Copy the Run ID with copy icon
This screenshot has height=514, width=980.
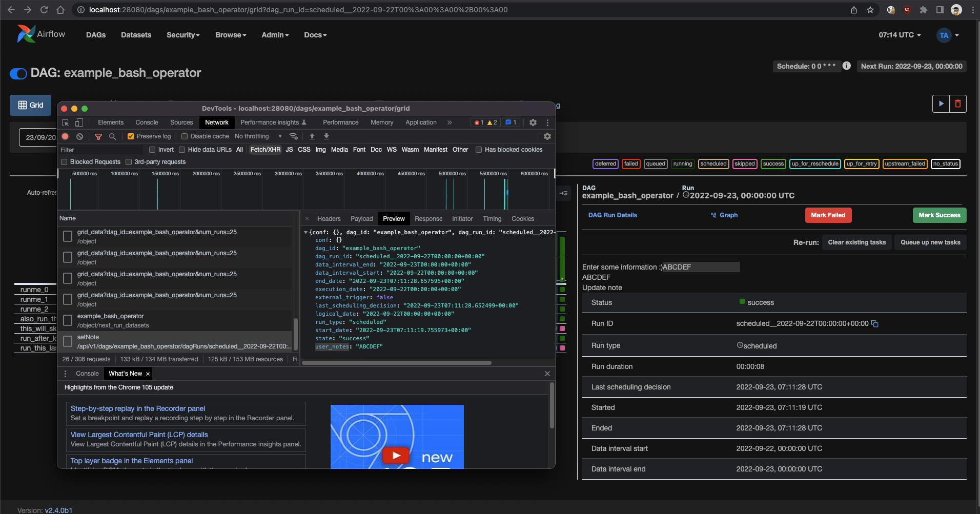click(875, 323)
